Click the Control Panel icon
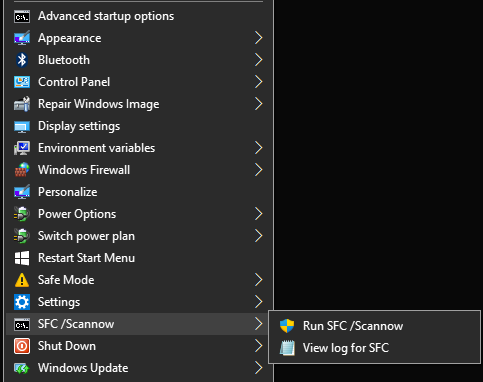The image size is (483, 382). point(22,82)
